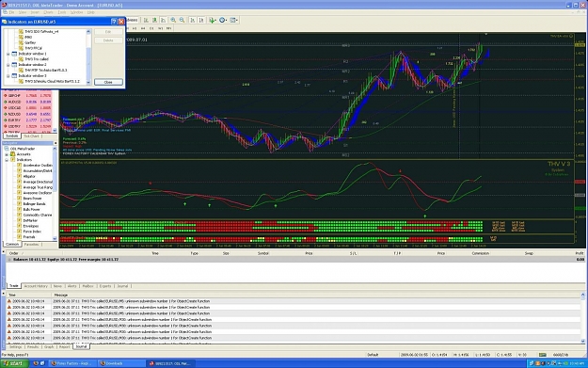The height and width of the screenshot is (368, 588).
Task: Select the H4 timeframe button
Action: coord(142,28)
